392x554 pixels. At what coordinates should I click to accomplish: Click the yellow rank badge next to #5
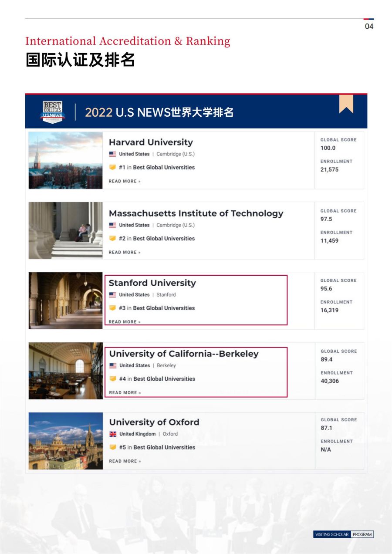[113, 447]
